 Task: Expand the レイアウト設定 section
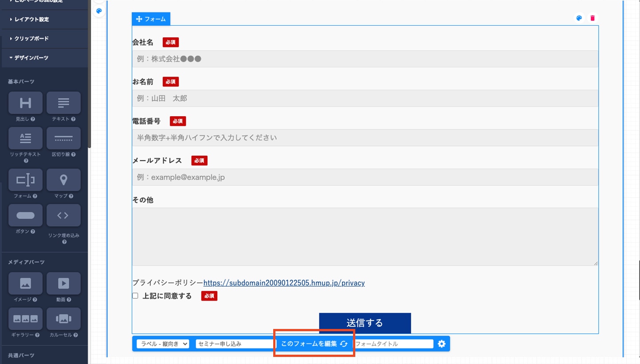point(44,20)
